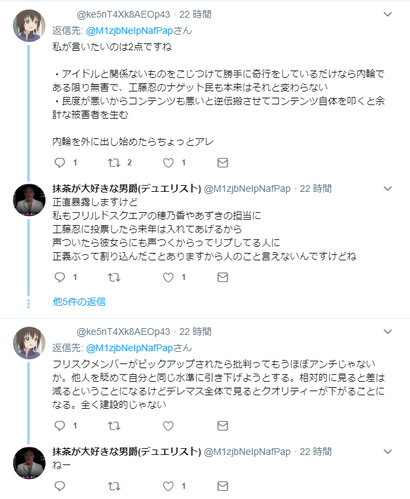
Task: Retweet the first tweet with 2 retweets
Action: [x=114, y=163]
